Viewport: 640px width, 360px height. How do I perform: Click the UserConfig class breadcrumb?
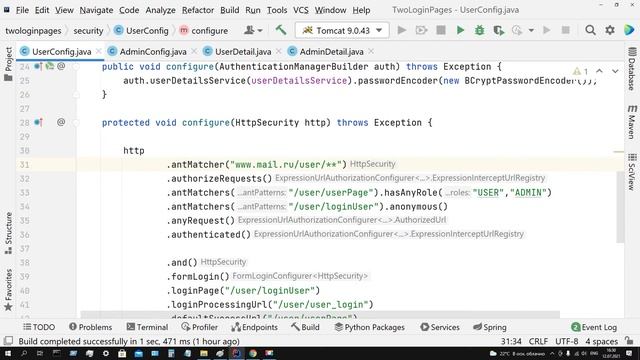(x=141, y=31)
